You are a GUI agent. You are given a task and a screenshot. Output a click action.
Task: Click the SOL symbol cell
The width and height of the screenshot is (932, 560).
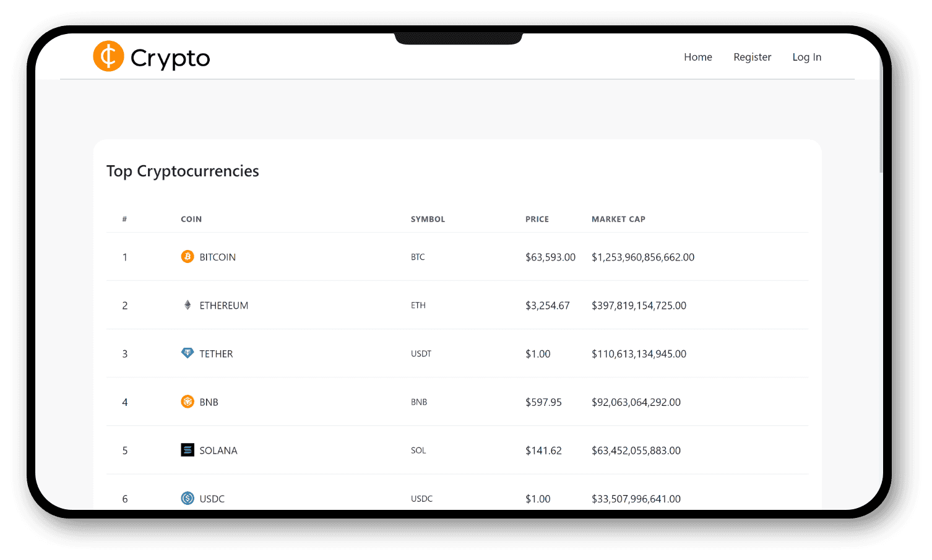click(418, 450)
